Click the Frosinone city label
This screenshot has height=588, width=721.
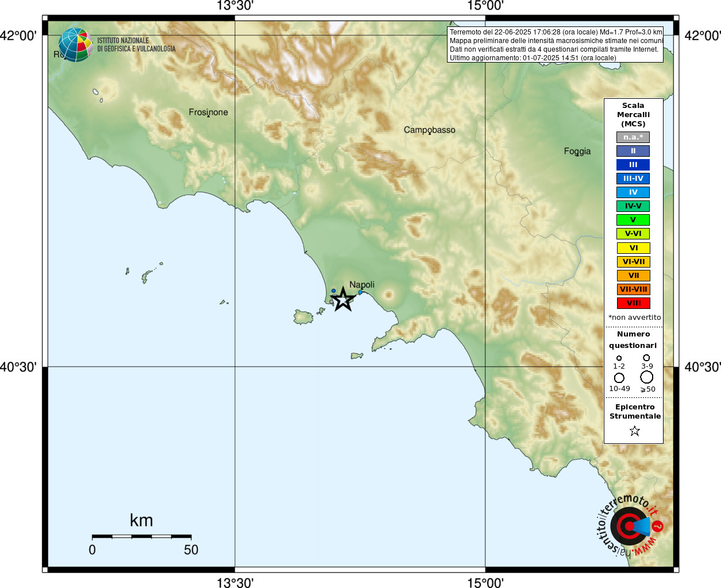209,113
